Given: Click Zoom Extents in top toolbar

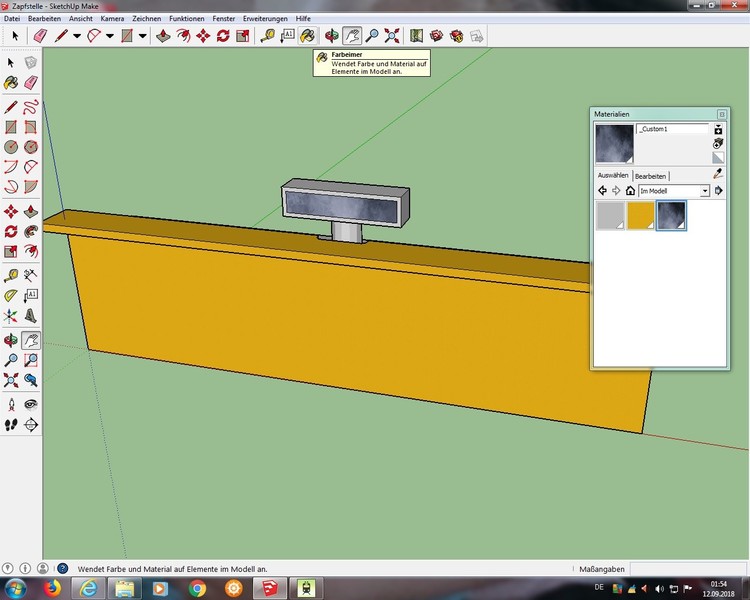Looking at the screenshot, I should click(392, 36).
